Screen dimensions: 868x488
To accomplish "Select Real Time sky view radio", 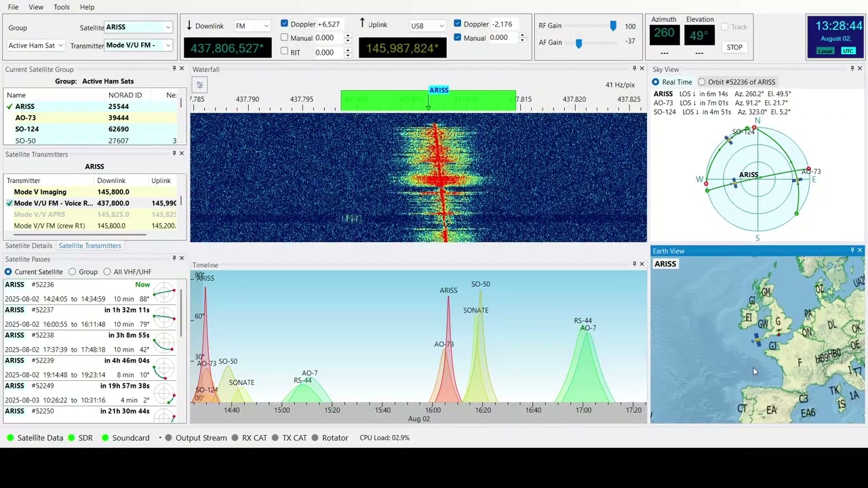I will tap(656, 82).
